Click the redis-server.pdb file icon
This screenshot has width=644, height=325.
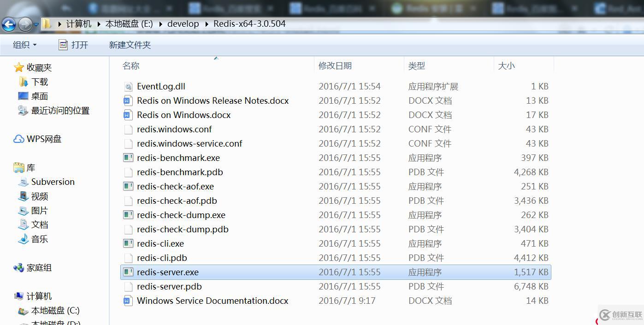[x=128, y=286]
